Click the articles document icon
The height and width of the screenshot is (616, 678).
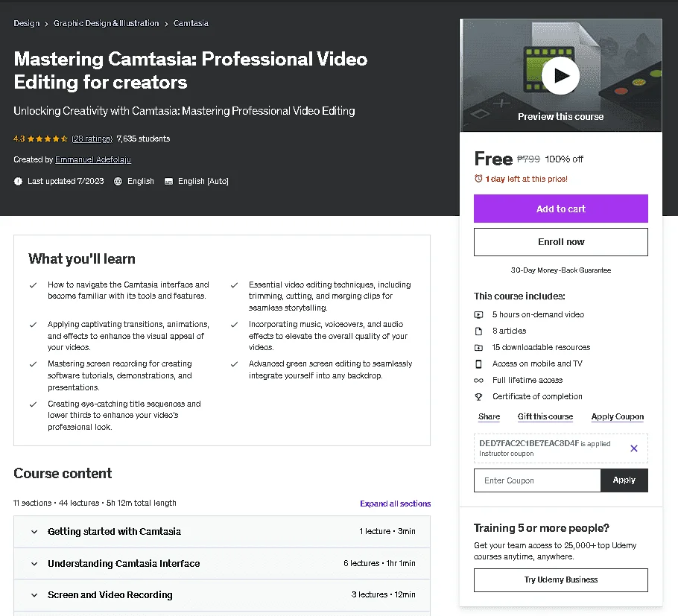[x=478, y=331]
